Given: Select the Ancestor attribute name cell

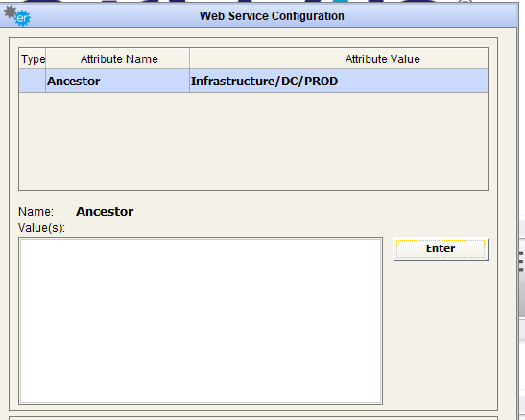Looking at the screenshot, I should coord(117,81).
